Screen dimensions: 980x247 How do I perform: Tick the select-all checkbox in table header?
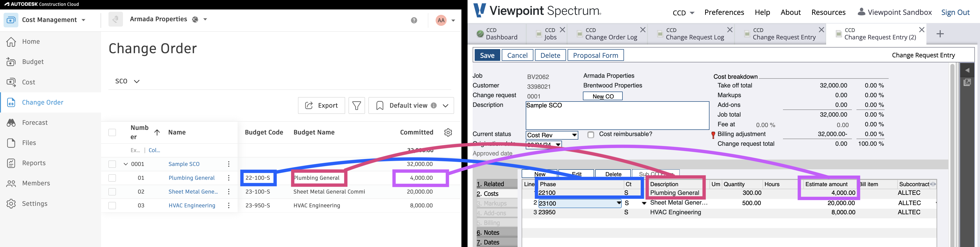(112, 132)
